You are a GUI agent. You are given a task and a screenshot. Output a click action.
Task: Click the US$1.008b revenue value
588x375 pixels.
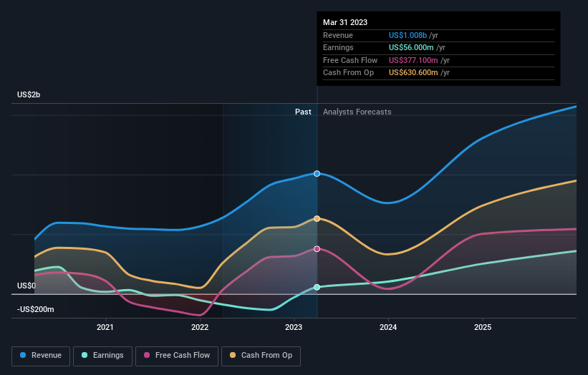408,35
